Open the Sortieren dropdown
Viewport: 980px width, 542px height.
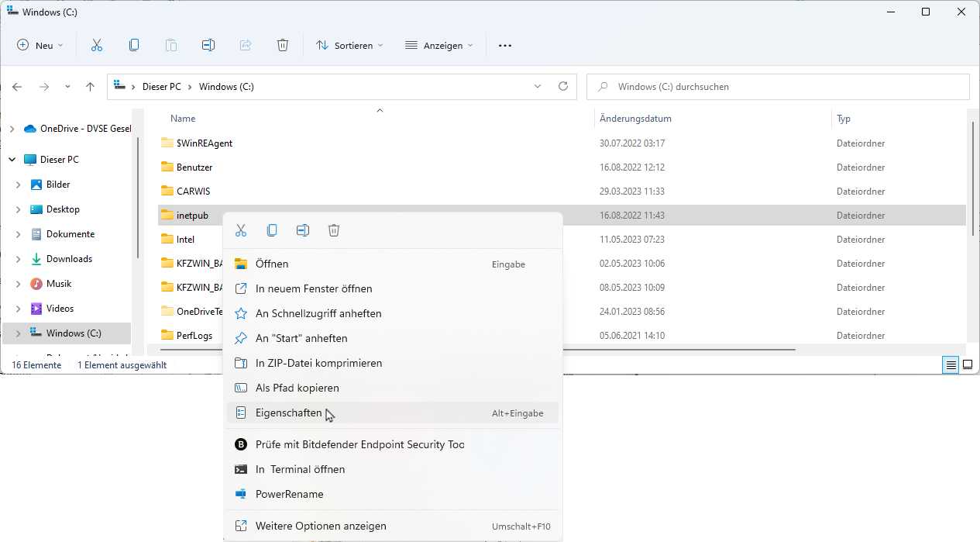coord(349,46)
